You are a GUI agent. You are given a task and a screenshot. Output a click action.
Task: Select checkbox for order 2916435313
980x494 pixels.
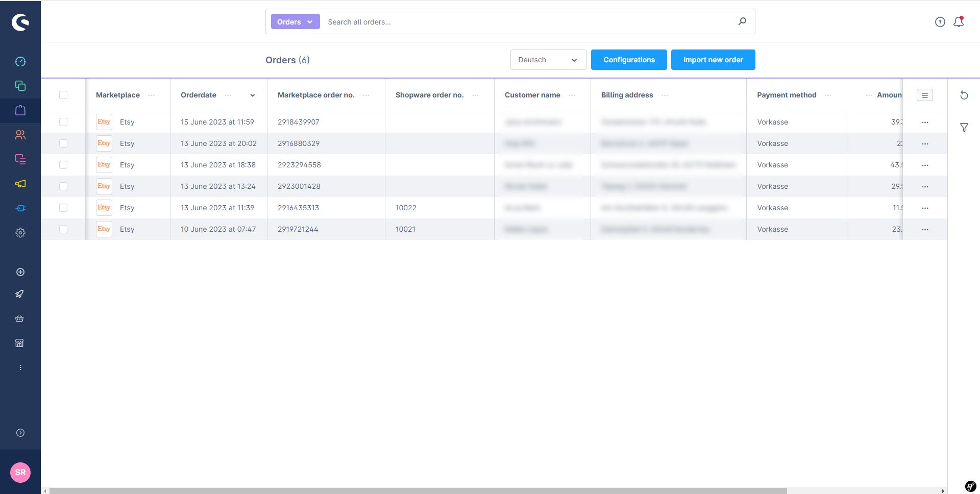point(63,208)
